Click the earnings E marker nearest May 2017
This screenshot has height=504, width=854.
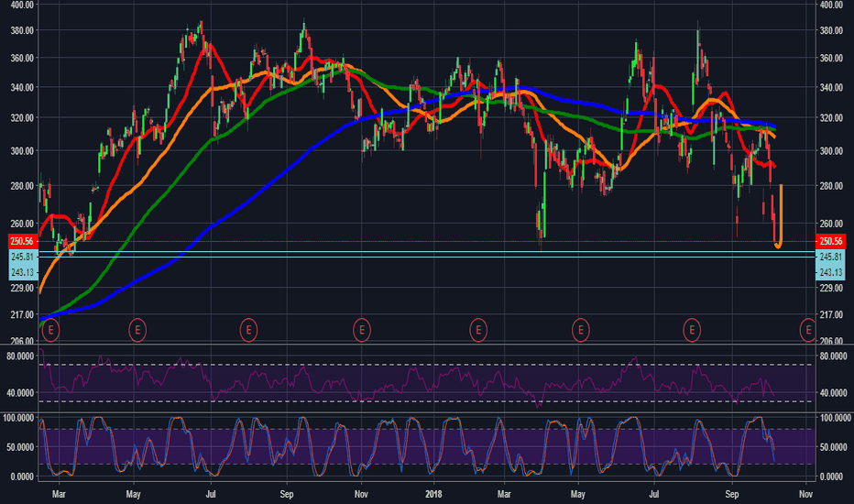137,330
